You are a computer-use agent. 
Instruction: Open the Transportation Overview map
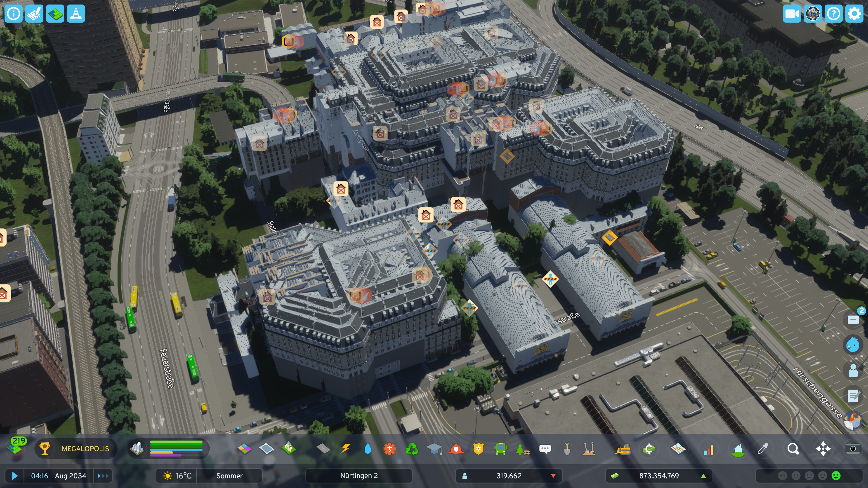click(x=678, y=449)
